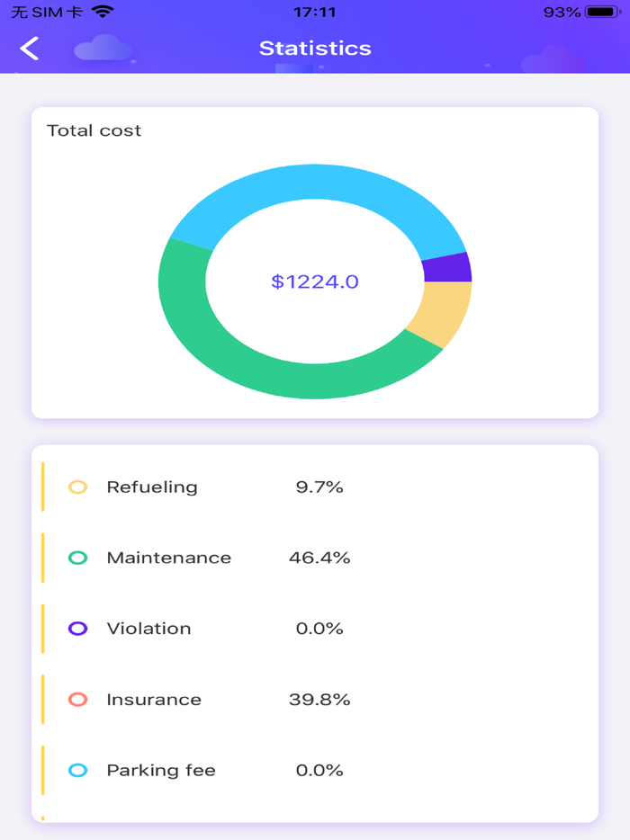The height and width of the screenshot is (840, 630).
Task: Tap the $1224.0 total amount
Action: [315, 281]
